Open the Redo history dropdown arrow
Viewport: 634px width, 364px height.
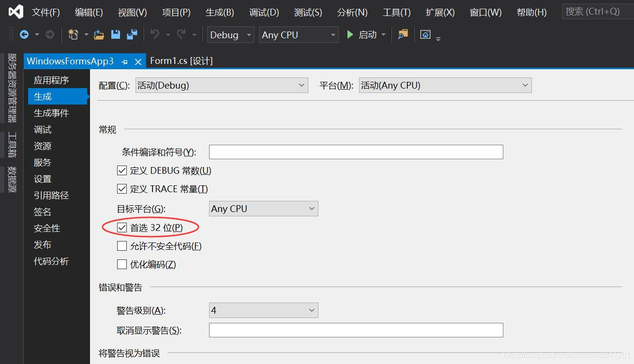click(194, 35)
